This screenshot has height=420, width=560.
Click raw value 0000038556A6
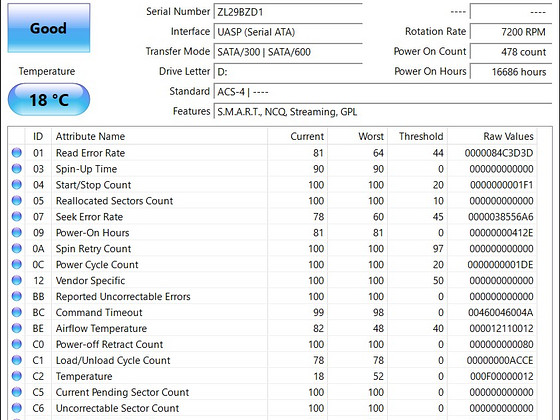(x=501, y=217)
